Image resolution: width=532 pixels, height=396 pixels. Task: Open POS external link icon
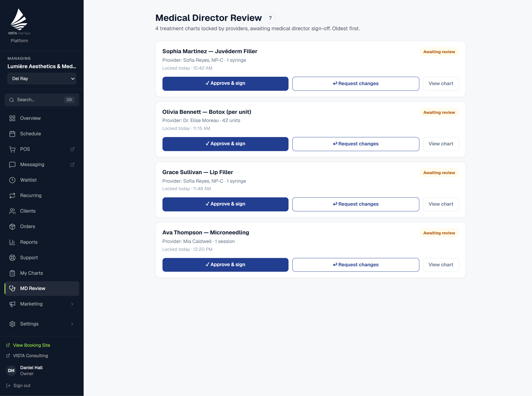click(x=72, y=149)
